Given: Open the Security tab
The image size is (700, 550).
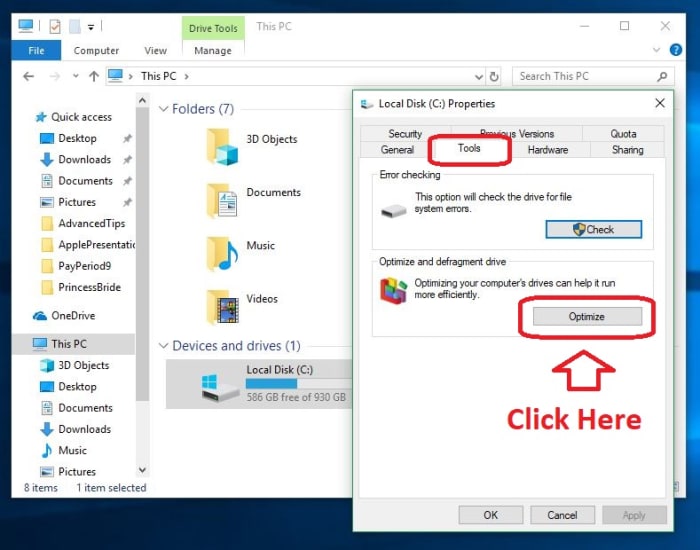Looking at the screenshot, I should (x=405, y=134).
